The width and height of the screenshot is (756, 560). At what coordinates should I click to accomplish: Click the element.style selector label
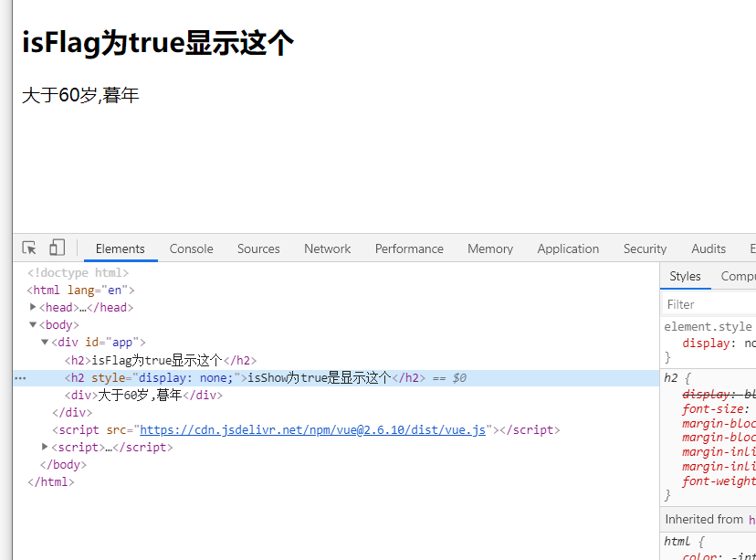click(708, 326)
